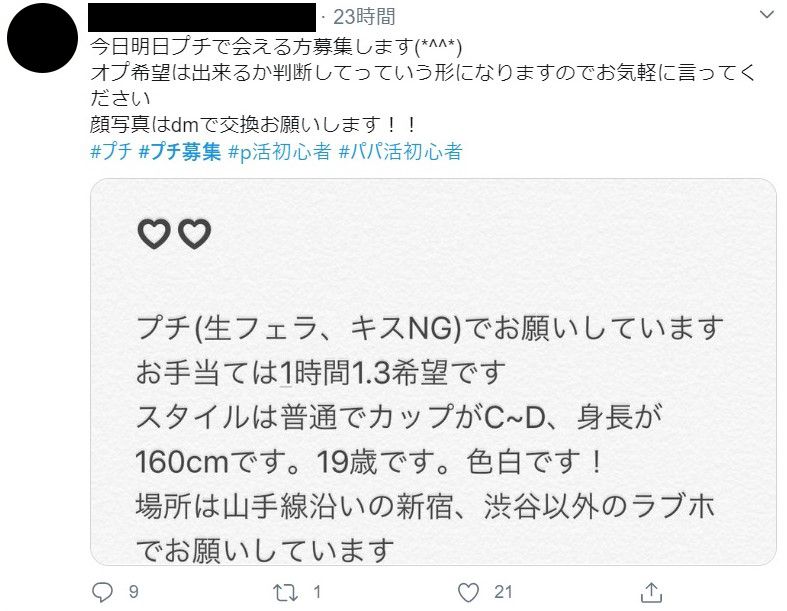Open the 23時間 timestamp link
Viewport: 787px width, 611px height.
click(364, 17)
